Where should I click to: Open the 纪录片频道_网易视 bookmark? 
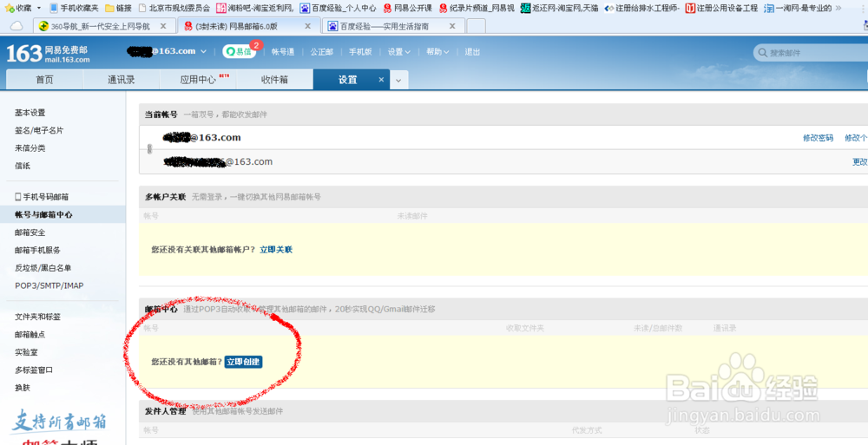pyautogui.click(x=477, y=9)
